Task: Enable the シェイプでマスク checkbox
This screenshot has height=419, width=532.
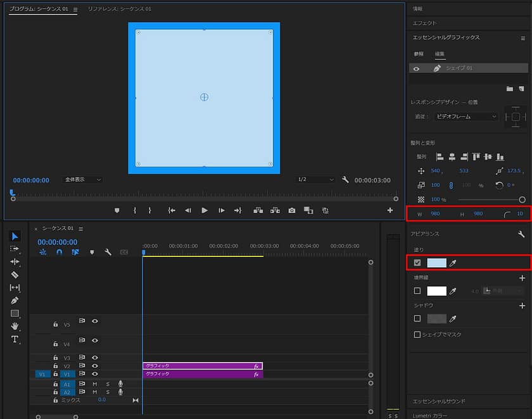Action: [x=417, y=334]
